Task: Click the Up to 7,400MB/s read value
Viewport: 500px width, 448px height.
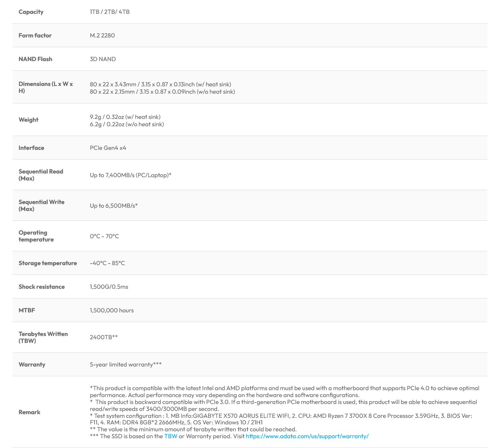Action: [x=131, y=175]
